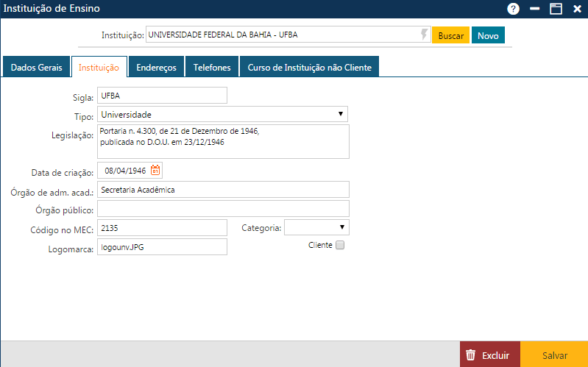Maximize the Instituição de Ensino window
The height and width of the screenshot is (367, 588).
556,9
